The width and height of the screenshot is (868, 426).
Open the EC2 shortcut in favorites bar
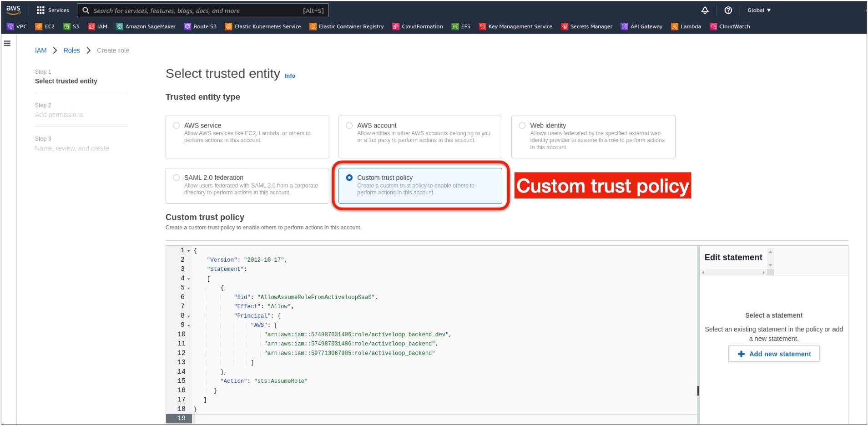(x=45, y=26)
